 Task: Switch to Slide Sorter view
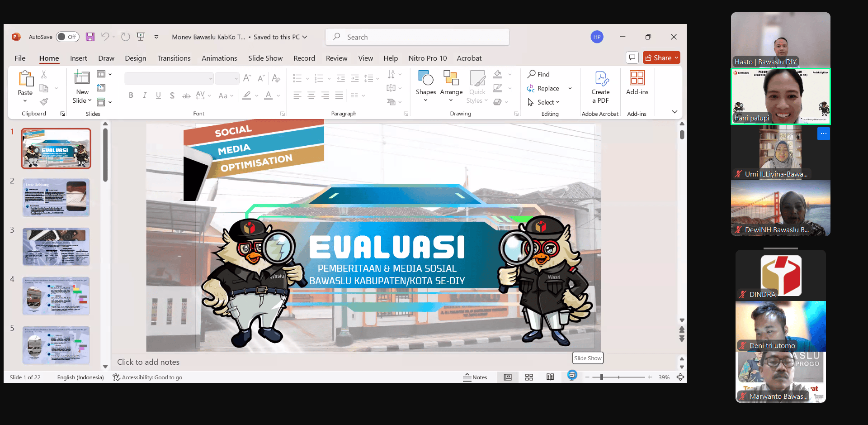tap(529, 377)
